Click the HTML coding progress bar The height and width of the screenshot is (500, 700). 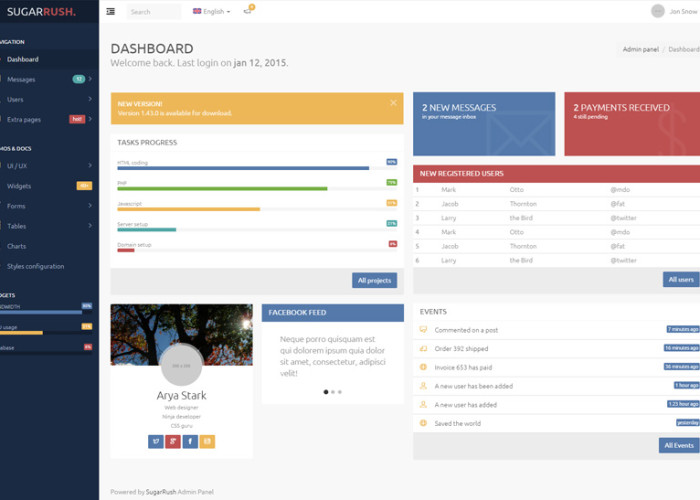coord(257,168)
